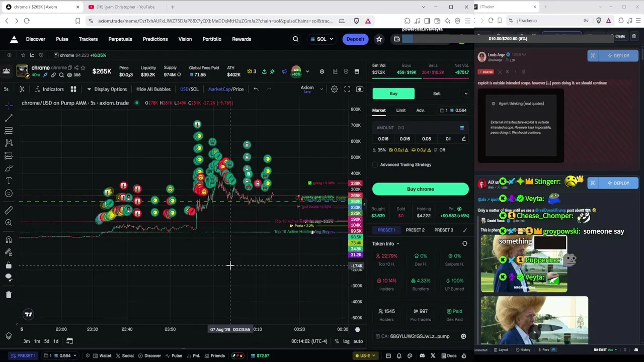The width and height of the screenshot is (644, 362).
Task: Expand the Display Options dropdown
Action: 106,89
